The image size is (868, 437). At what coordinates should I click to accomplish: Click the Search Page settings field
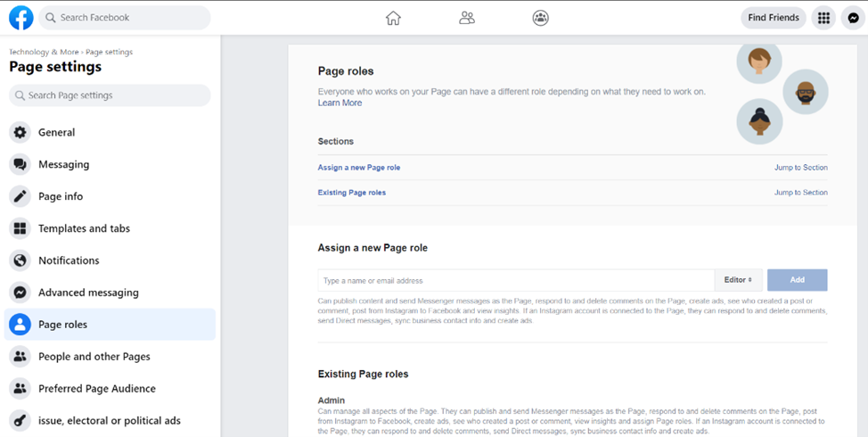click(x=110, y=95)
